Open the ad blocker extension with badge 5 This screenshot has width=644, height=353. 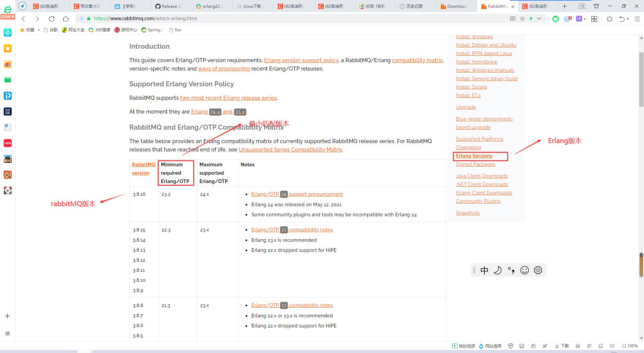pyautogui.click(x=568, y=19)
